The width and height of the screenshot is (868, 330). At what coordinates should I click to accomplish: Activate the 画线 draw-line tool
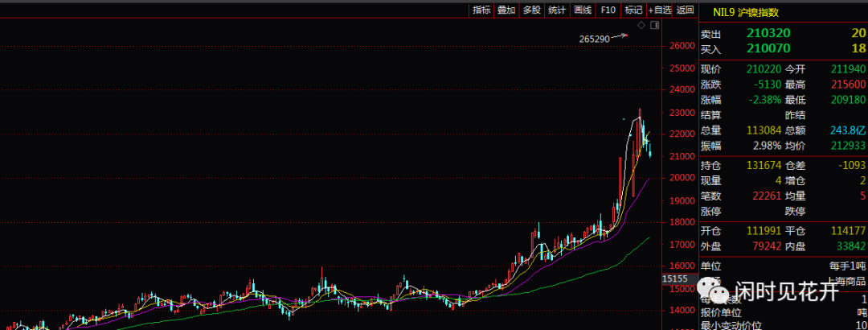coord(583,10)
